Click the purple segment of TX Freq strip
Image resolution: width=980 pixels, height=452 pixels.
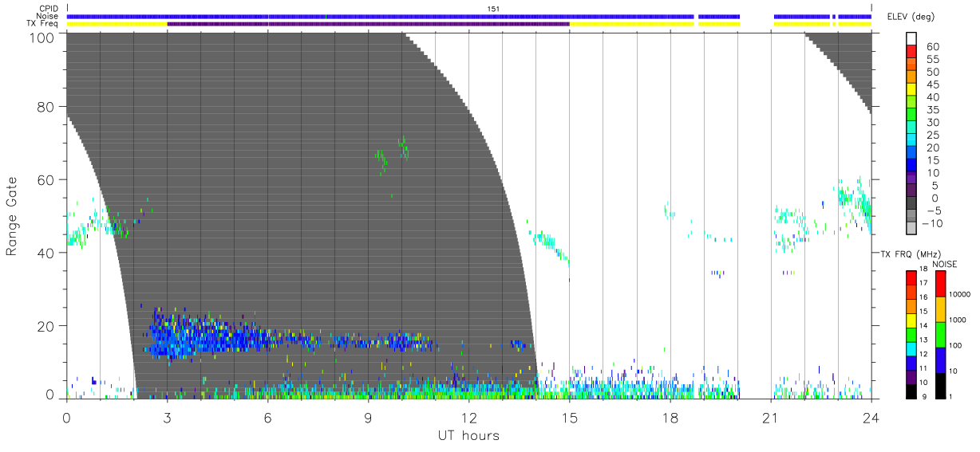click(368, 24)
